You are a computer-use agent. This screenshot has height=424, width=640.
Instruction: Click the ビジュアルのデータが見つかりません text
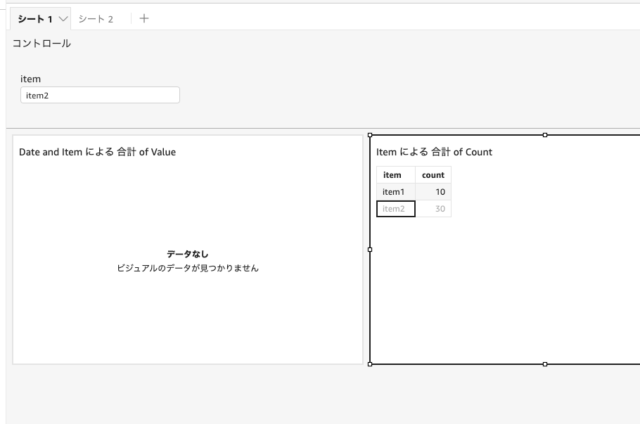pos(187,268)
